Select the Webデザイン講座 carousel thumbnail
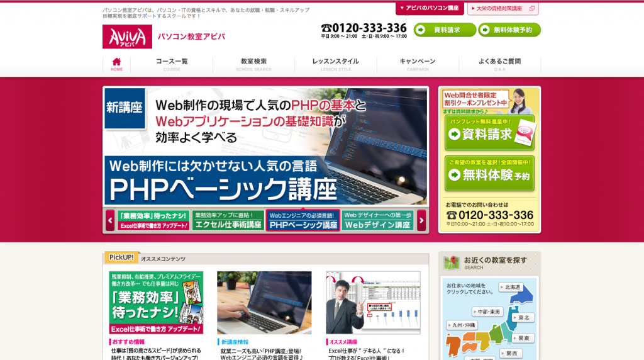644x360 pixels. (x=378, y=220)
